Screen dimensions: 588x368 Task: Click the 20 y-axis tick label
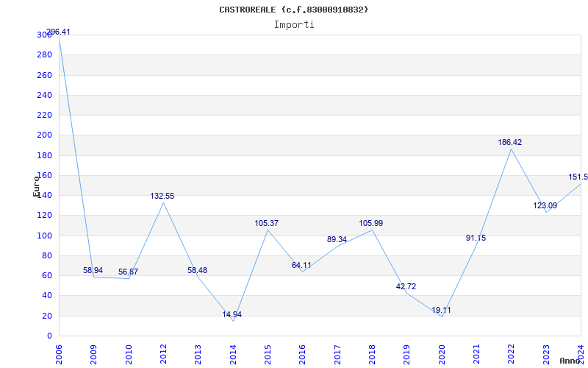click(47, 316)
